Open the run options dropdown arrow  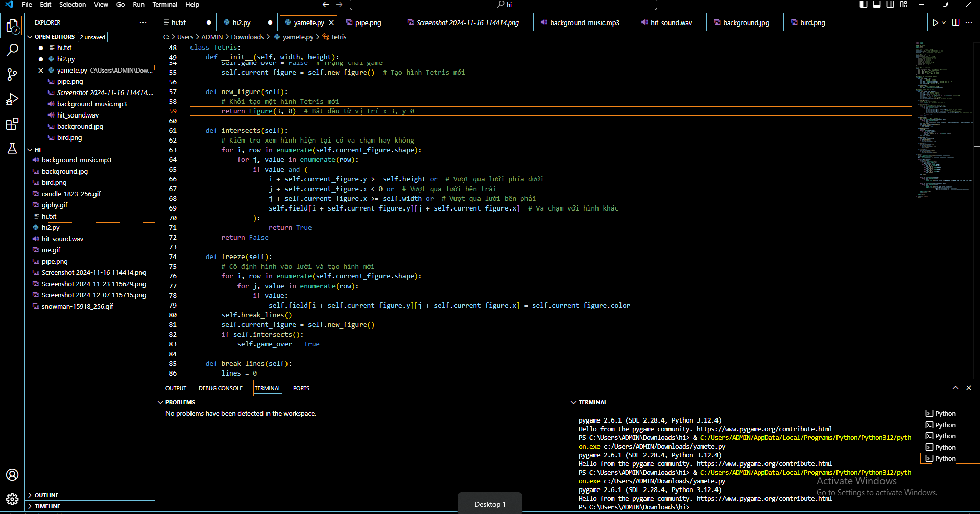tap(944, 22)
